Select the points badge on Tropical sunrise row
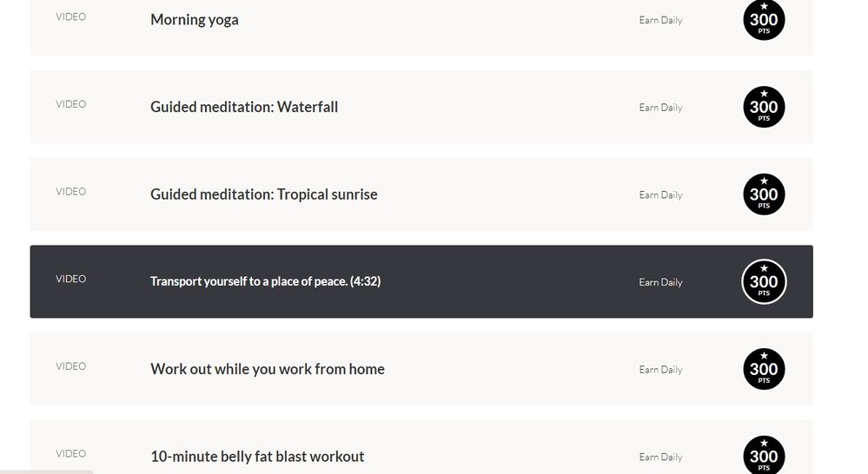868x474 pixels. 764,194
